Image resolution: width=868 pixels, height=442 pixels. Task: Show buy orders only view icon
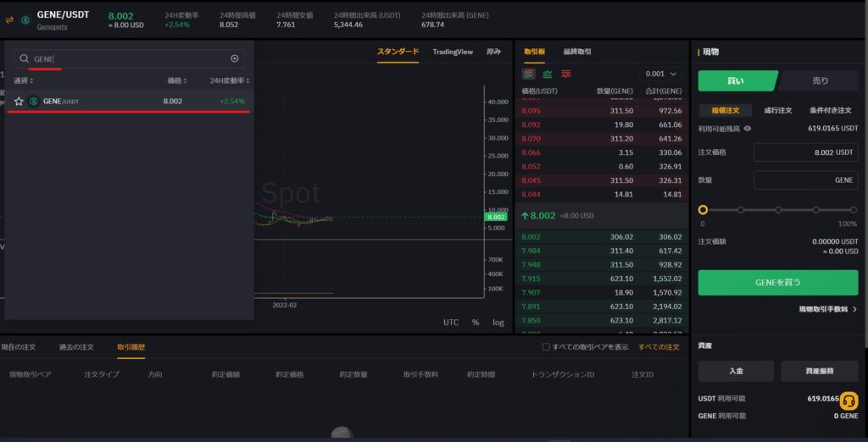click(x=548, y=74)
